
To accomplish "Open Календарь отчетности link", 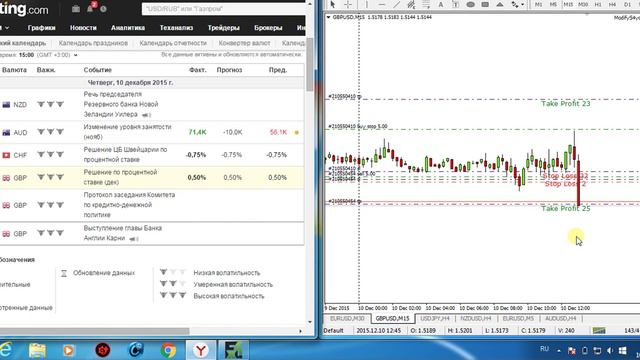I will (173, 43).
